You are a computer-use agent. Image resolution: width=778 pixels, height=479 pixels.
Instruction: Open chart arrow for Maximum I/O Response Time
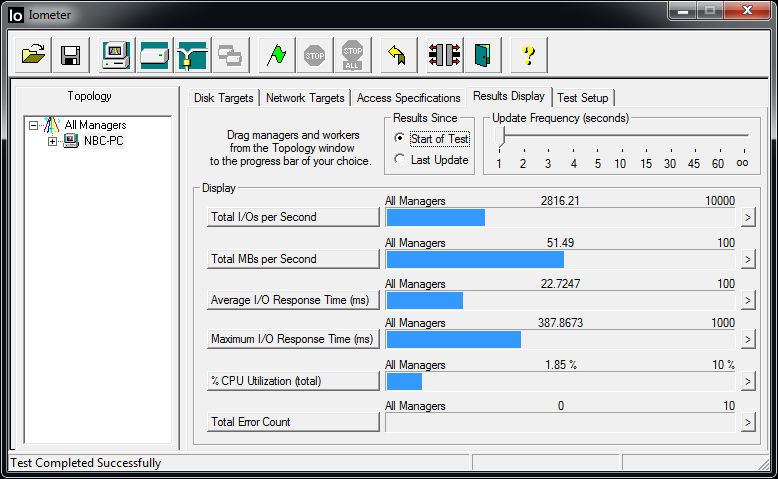tap(748, 340)
